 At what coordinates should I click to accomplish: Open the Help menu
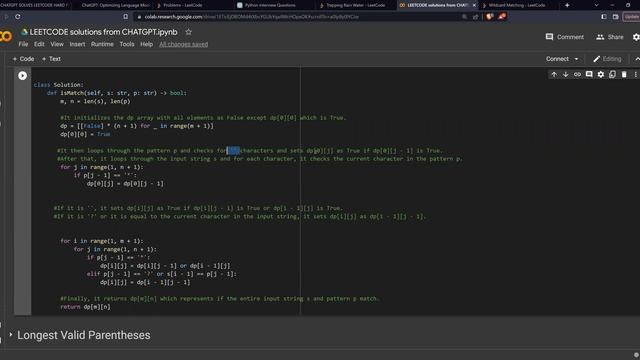[x=147, y=44]
